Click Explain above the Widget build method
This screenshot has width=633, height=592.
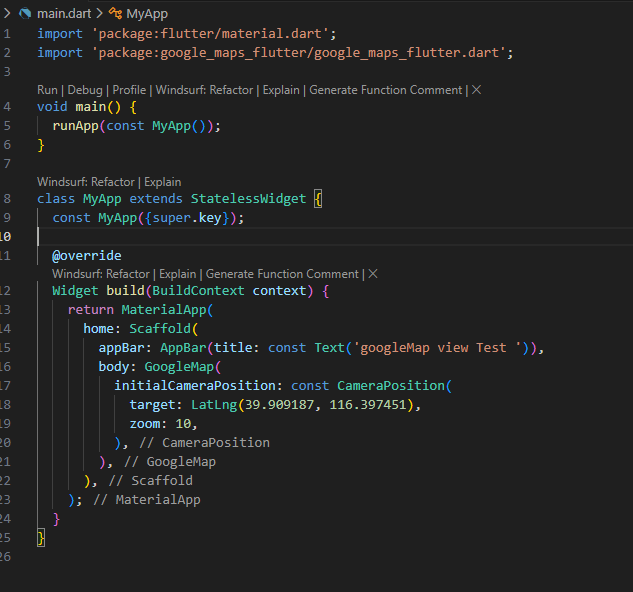(178, 274)
